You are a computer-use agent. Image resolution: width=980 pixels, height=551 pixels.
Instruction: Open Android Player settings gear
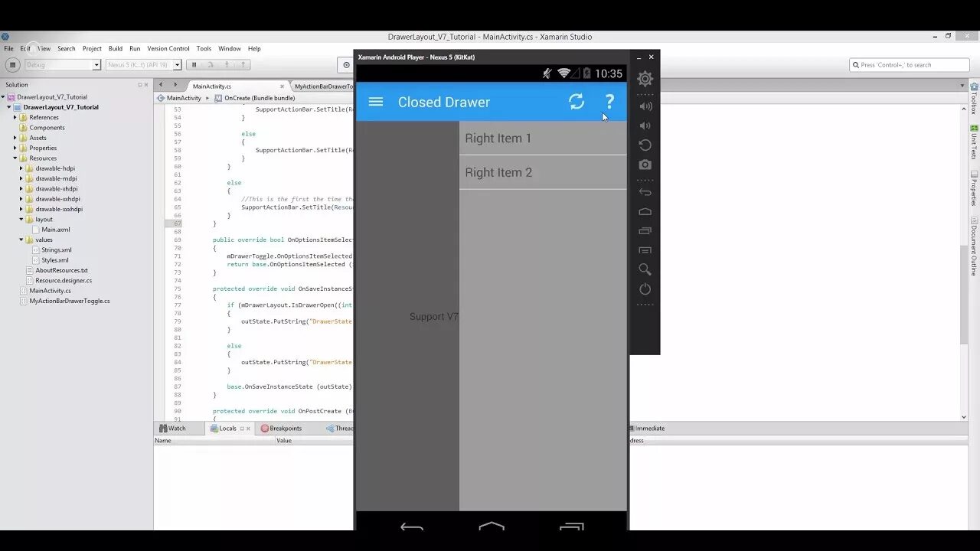645,79
